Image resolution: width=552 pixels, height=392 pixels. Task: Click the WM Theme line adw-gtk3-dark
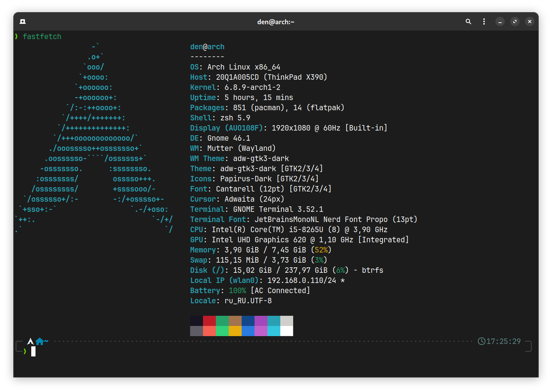(240, 158)
